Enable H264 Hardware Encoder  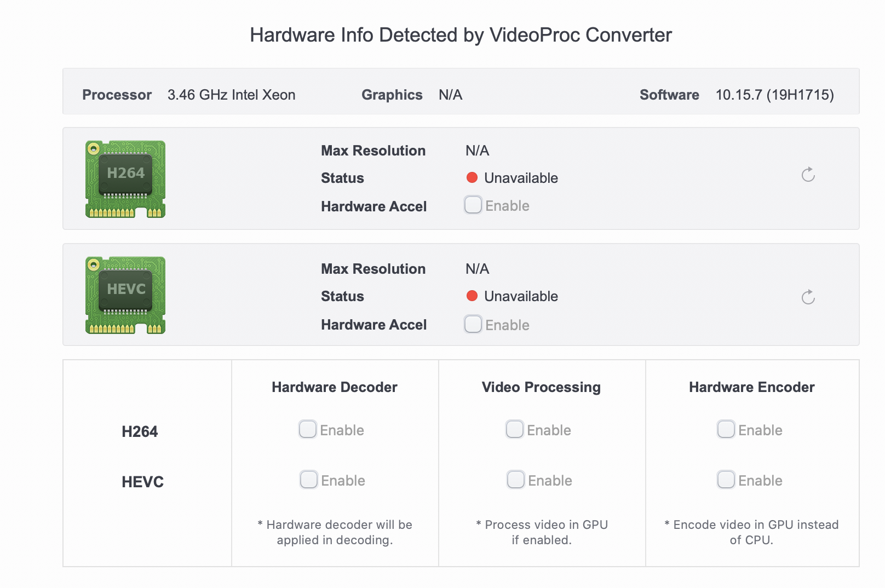tap(726, 429)
